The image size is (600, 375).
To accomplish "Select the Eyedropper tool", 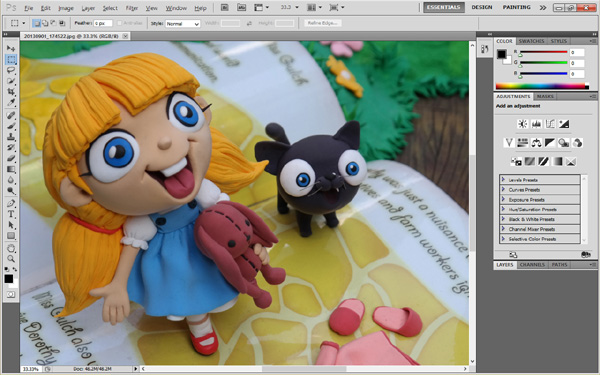I will (11, 103).
